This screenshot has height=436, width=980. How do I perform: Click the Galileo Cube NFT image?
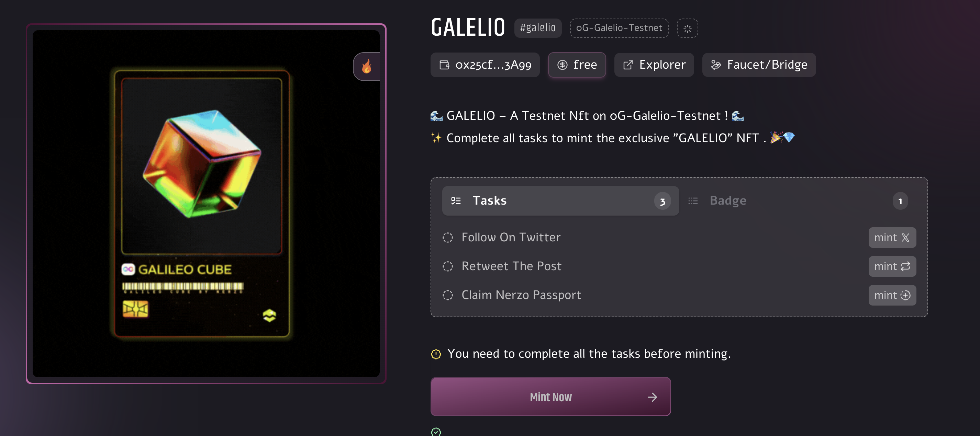tap(206, 204)
